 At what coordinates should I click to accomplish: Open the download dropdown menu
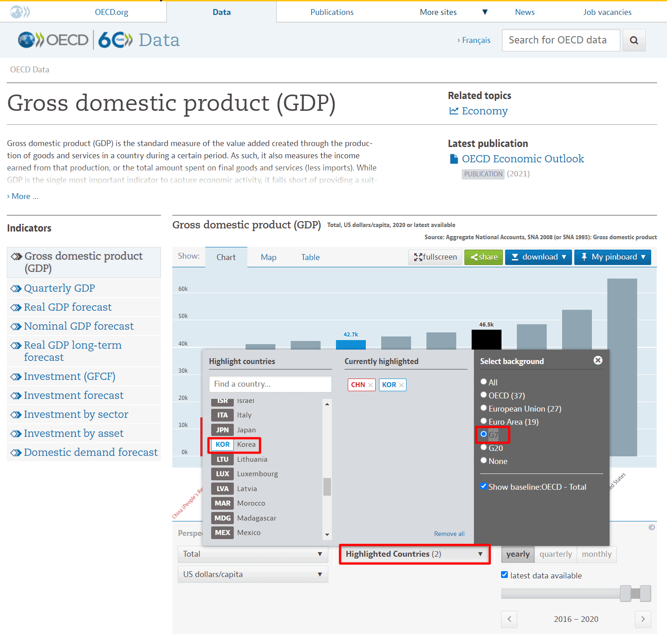(x=539, y=257)
